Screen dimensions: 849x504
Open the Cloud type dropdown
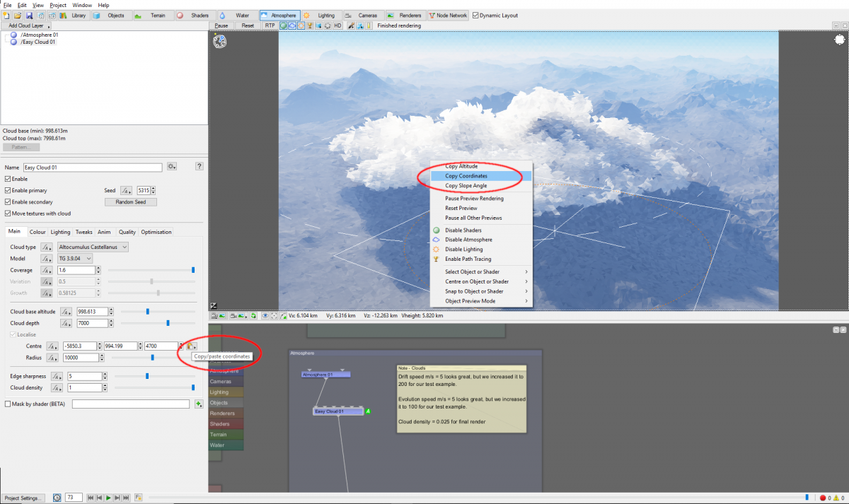[93, 247]
